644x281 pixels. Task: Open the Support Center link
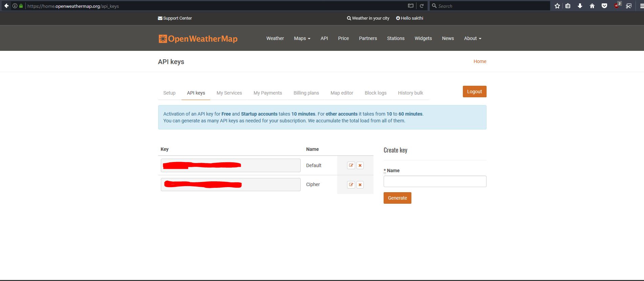pyautogui.click(x=175, y=18)
